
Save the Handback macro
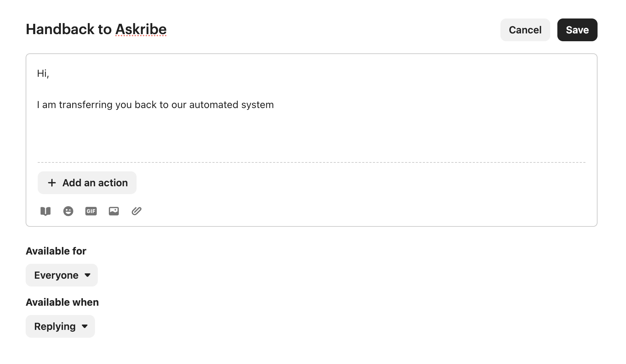point(577,30)
